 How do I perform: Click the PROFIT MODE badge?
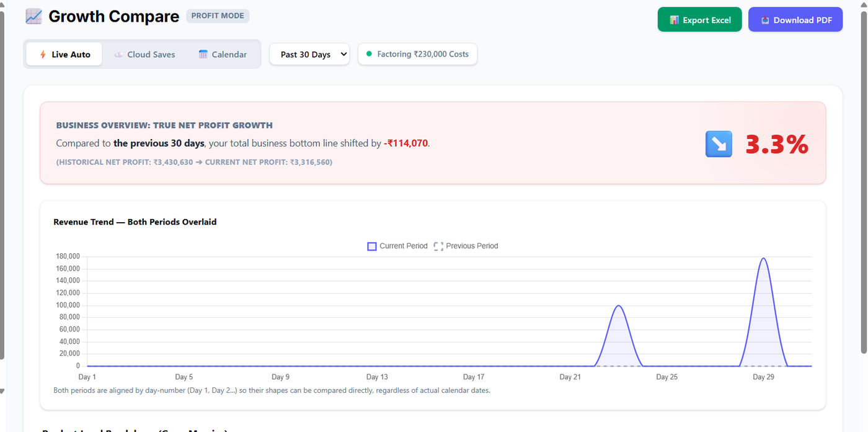(x=218, y=16)
